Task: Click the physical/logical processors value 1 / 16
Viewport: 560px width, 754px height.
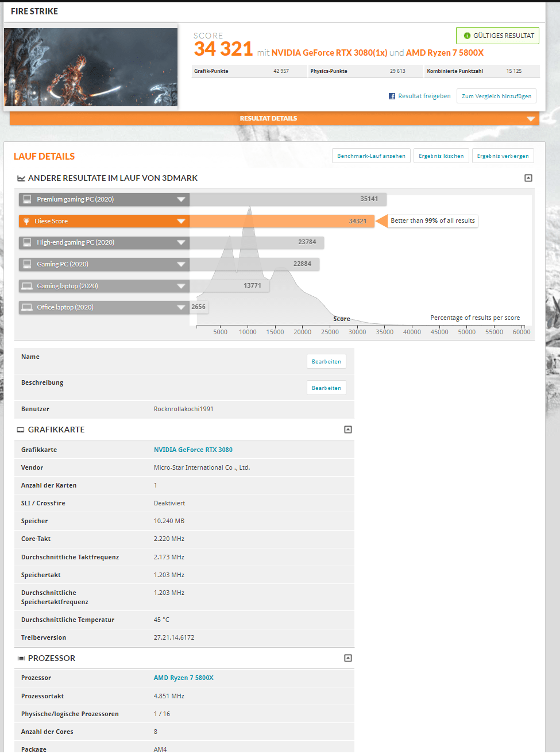Action: click(x=162, y=714)
